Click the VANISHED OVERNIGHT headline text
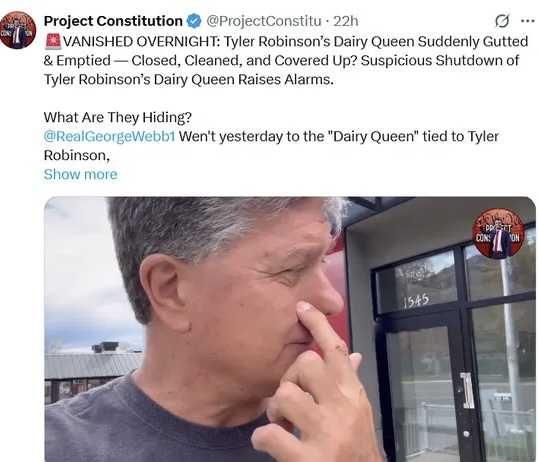Viewport: 538px width, 462px height. pos(141,42)
